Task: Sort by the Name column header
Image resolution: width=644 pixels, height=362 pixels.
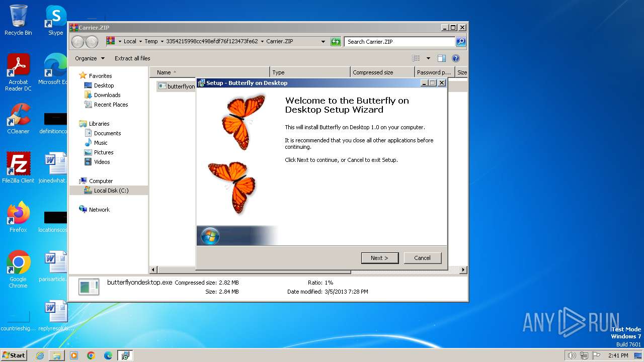Action: click(x=210, y=72)
